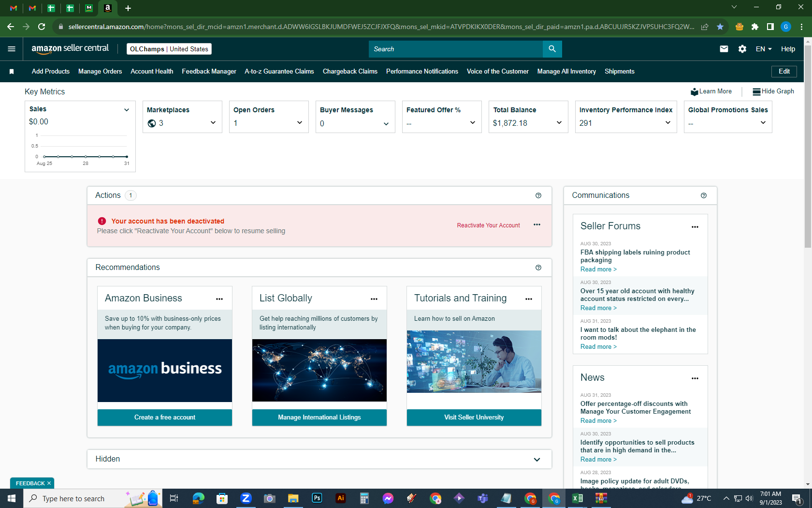Click the List Globally world map image
This screenshot has width=812, height=508.
[x=319, y=371]
